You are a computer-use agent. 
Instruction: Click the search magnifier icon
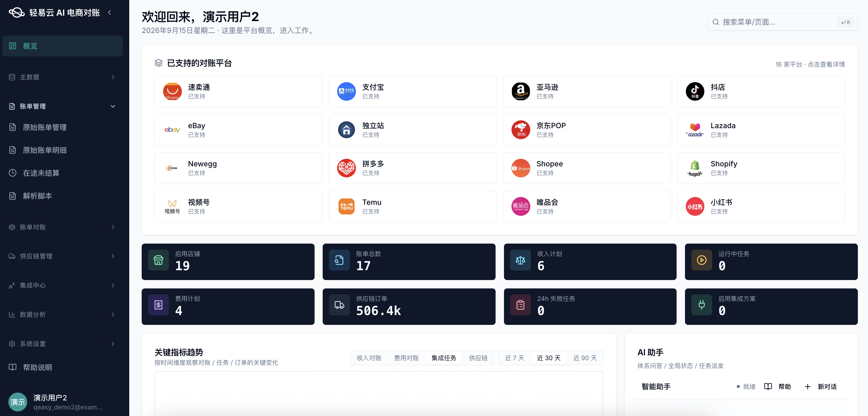716,22
